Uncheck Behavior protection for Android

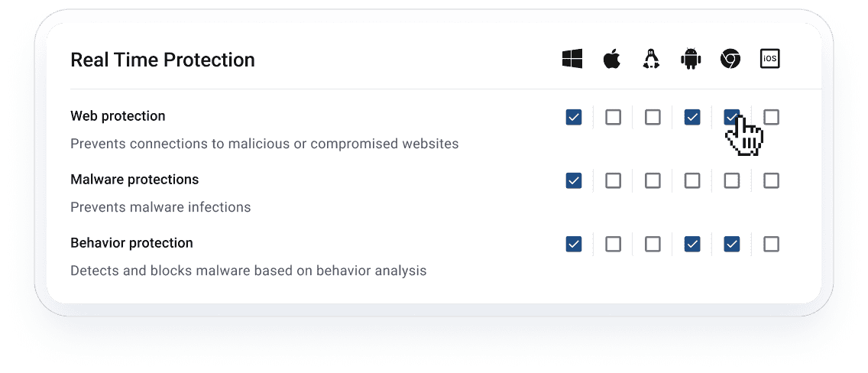pos(692,244)
